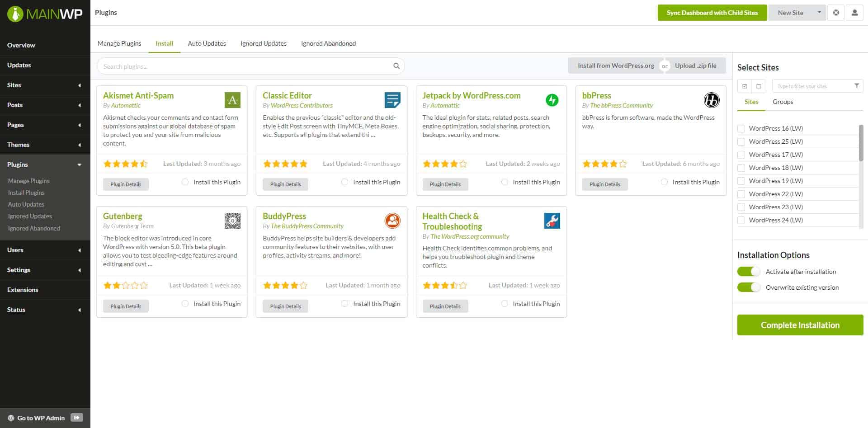Click the Search plugins input field
The height and width of the screenshot is (428, 868).
point(244,66)
